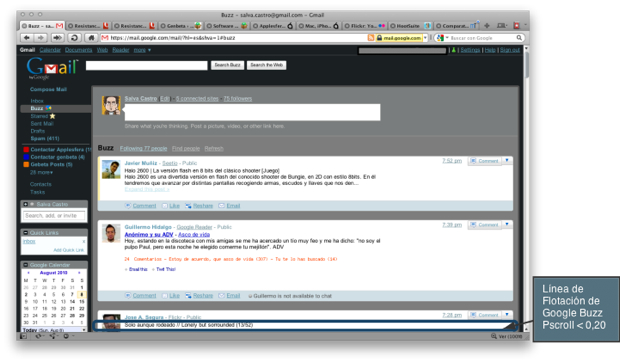Go to next month in Google Calendar gadget
The height and width of the screenshot is (363, 620).
click(79, 273)
